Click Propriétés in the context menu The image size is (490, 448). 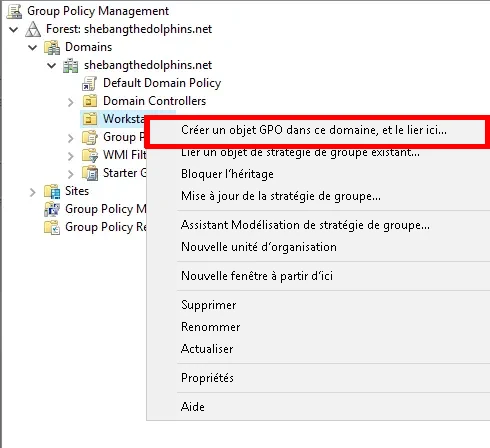point(207,378)
